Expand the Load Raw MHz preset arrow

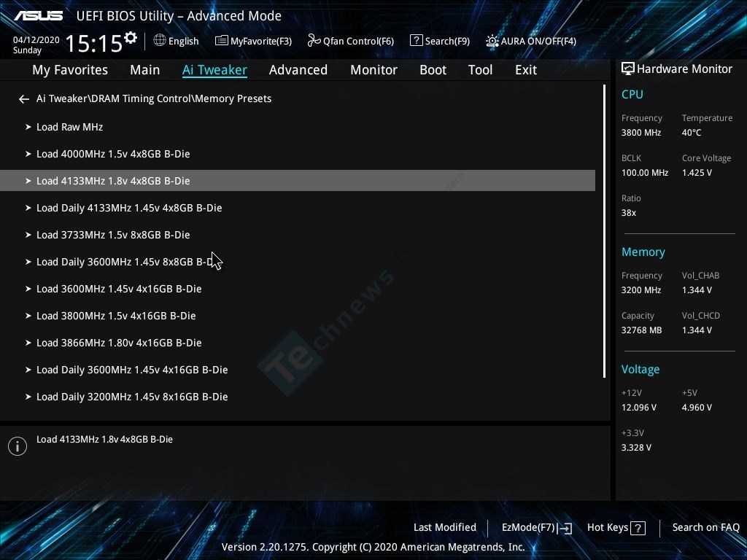pos(28,127)
